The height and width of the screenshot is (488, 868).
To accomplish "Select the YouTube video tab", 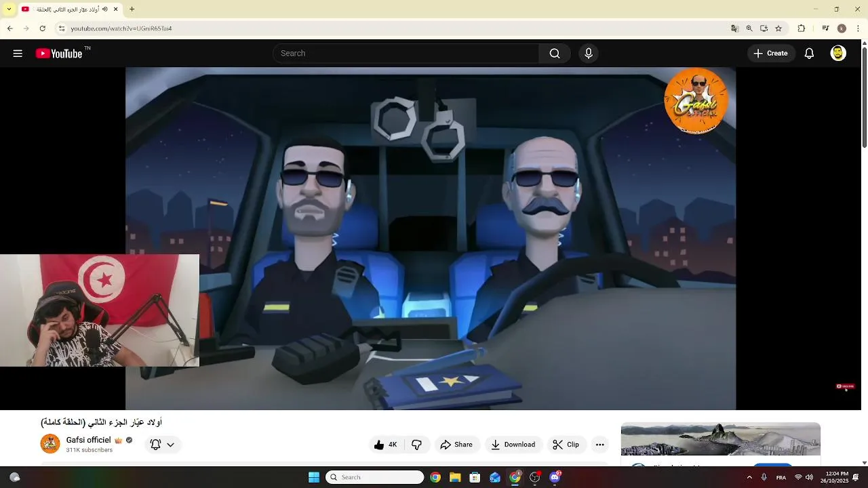I will tap(70, 9).
